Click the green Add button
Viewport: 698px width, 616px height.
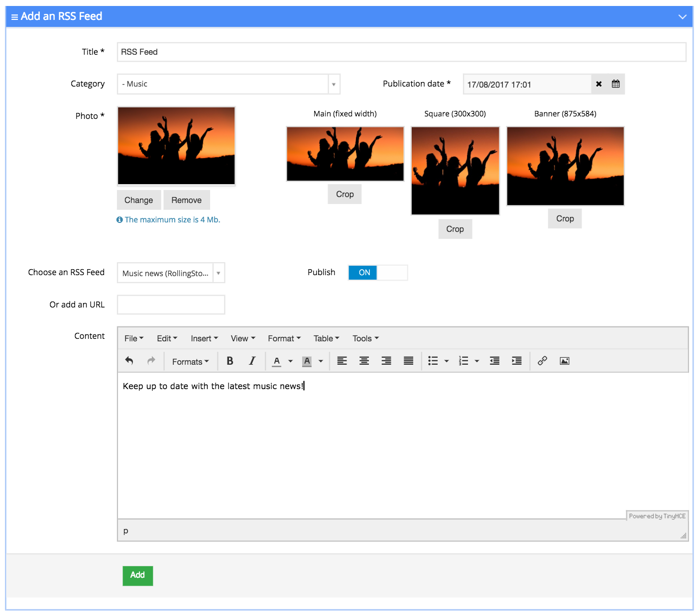pyautogui.click(x=138, y=576)
